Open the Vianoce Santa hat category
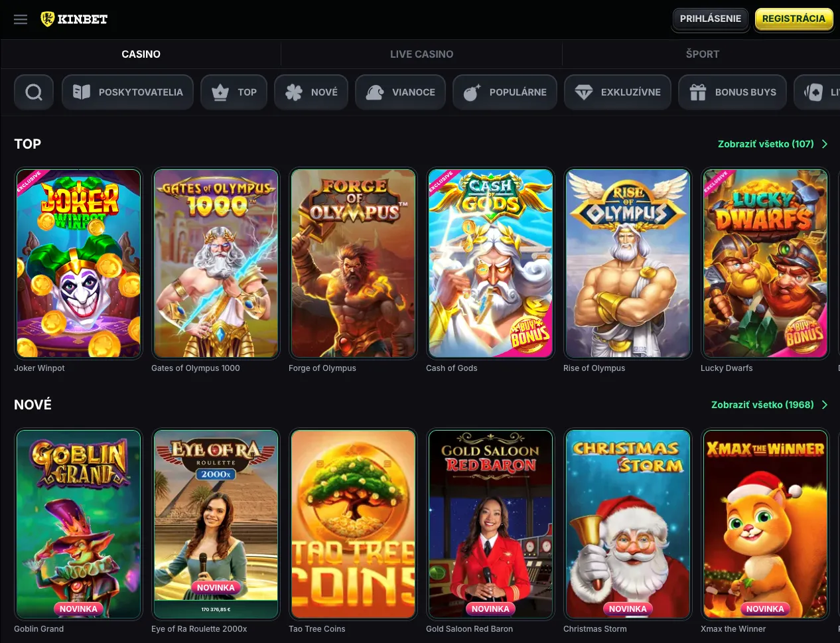840x643 pixels. [401, 92]
